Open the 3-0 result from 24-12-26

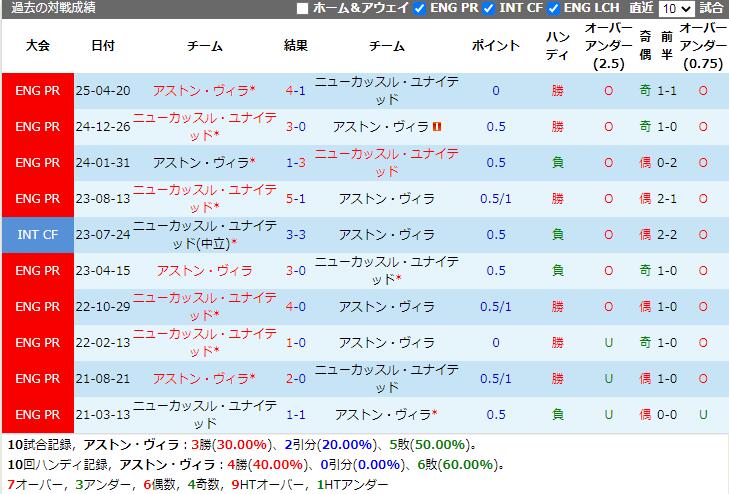pyautogui.click(x=296, y=126)
